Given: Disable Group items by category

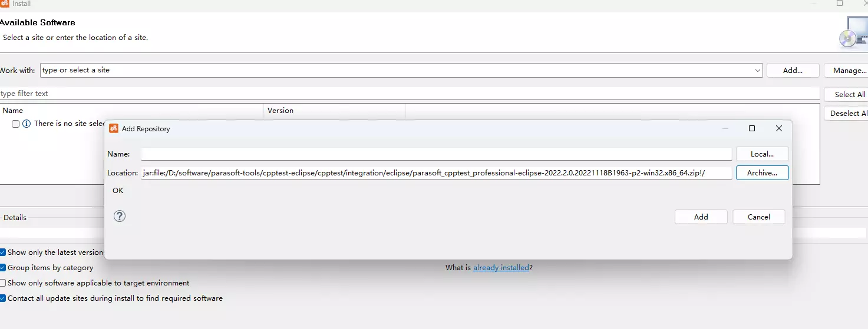Looking at the screenshot, I should (x=3, y=268).
